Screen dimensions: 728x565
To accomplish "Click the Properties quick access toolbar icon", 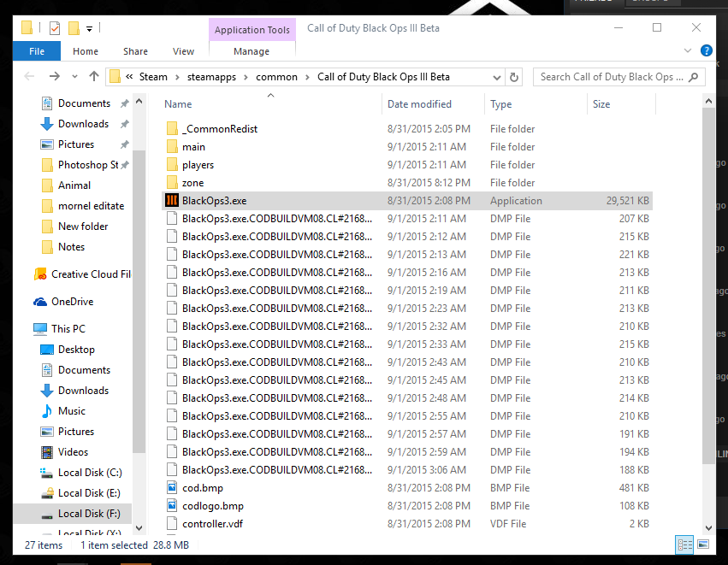I will pyautogui.click(x=54, y=28).
